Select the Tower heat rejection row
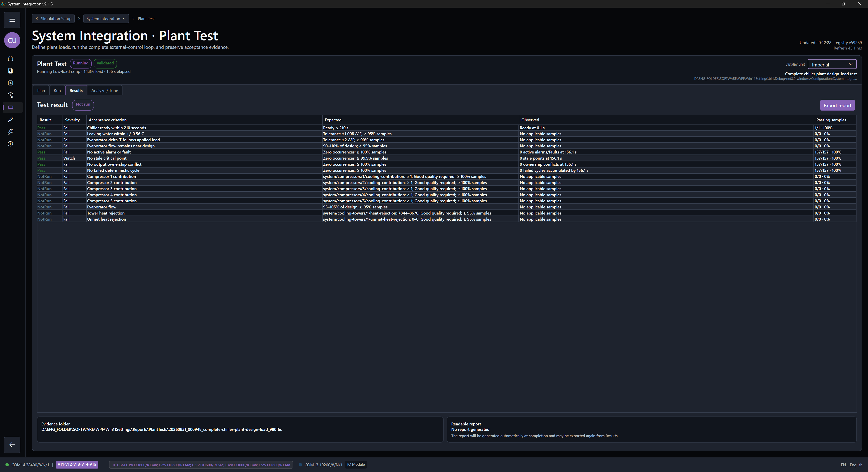The width and height of the screenshot is (868, 472). tap(446, 213)
